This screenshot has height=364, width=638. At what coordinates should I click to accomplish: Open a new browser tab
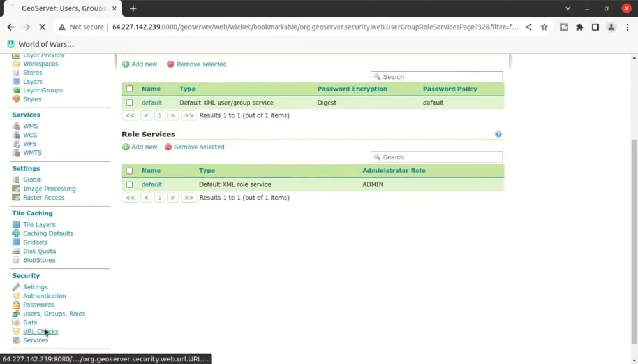click(133, 8)
